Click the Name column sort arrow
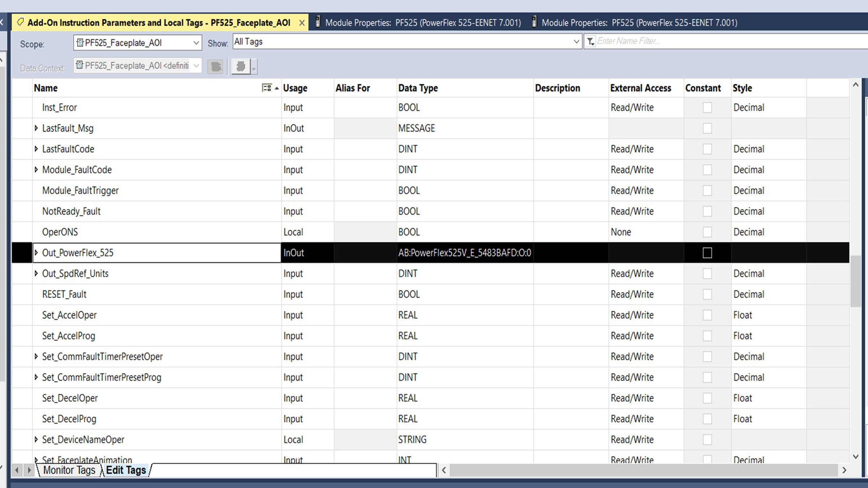 pos(277,88)
